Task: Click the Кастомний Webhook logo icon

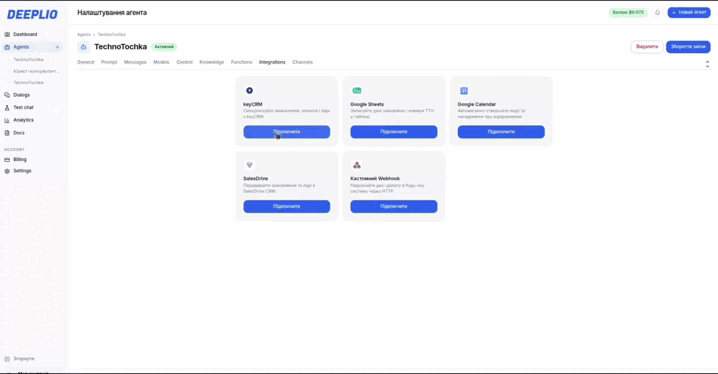Action: point(357,165)
